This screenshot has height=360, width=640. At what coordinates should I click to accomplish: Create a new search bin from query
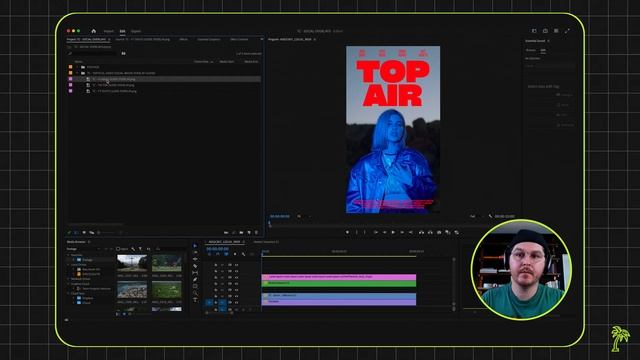(x=123, y=53)
